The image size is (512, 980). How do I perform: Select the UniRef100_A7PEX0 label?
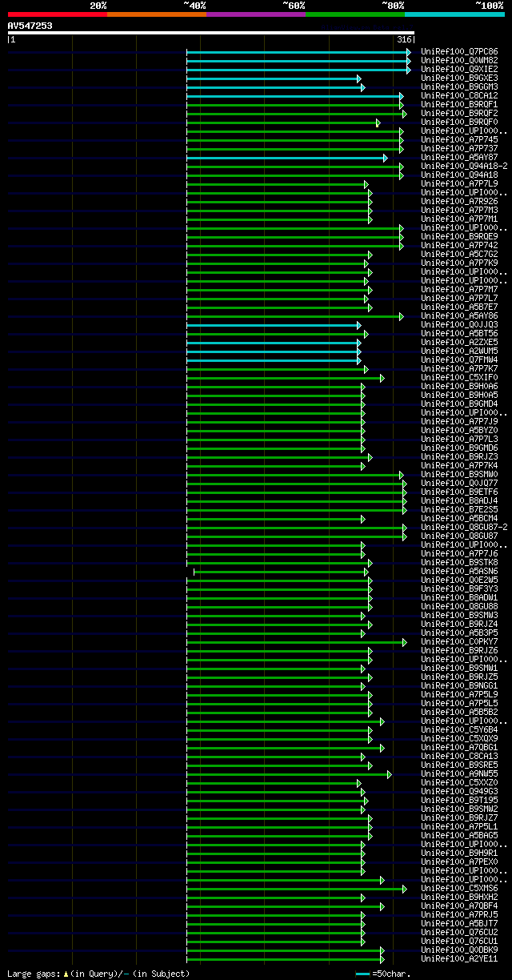pyautogui.click(x=459, y=862)
